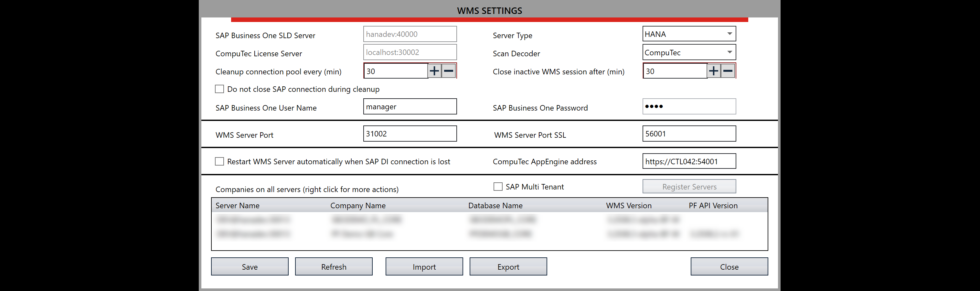The image size is (980, 291).
Task: Enable Do not close SAP connection during cleanup
Action: 219,89
